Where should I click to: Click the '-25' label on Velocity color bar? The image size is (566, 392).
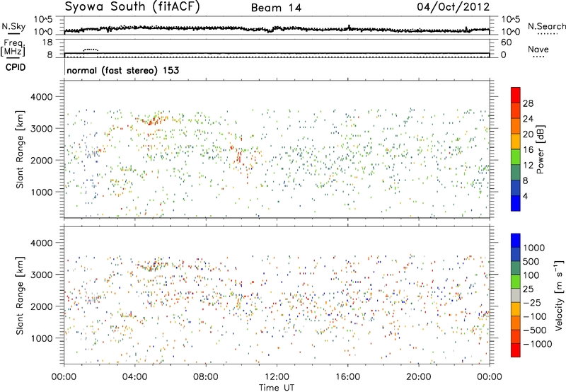(x=531, y=303)
